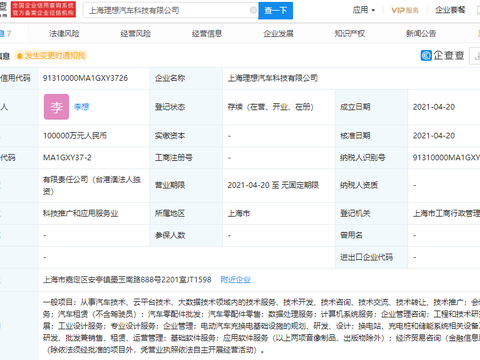Open 附近企业 link

[x=235, y=280]
